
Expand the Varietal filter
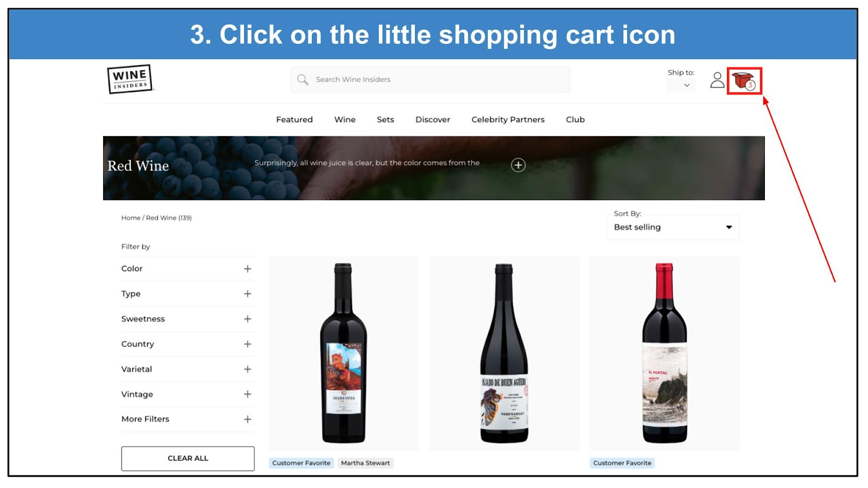[188, 369]
